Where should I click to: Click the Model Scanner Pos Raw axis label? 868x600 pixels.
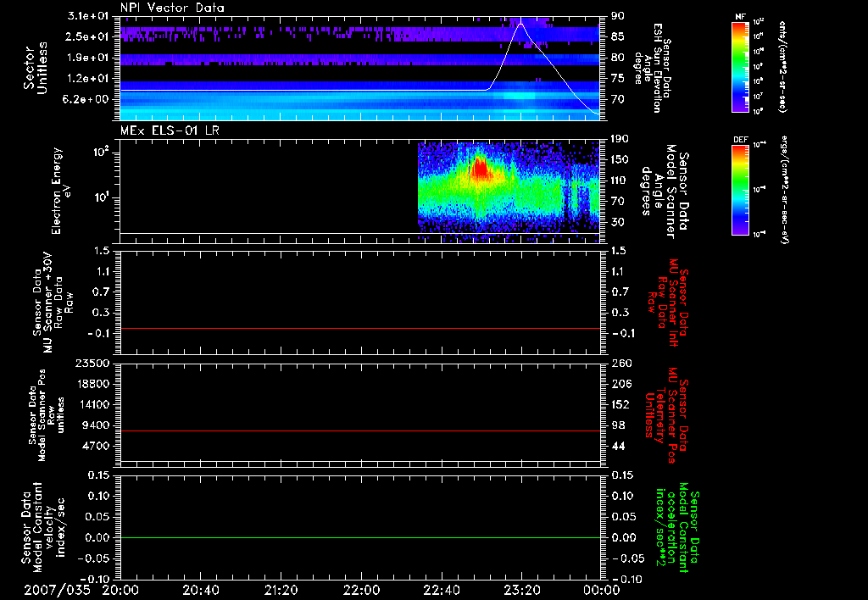click(47, 415)
